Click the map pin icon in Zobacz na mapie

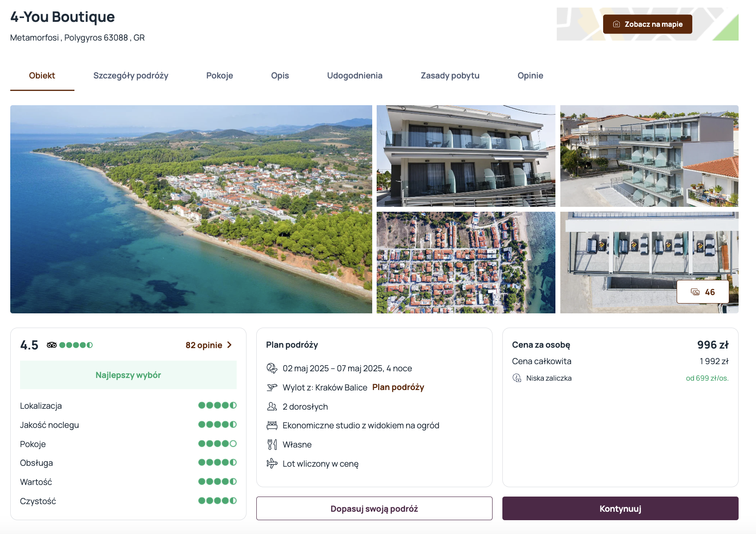click(616, 24)
